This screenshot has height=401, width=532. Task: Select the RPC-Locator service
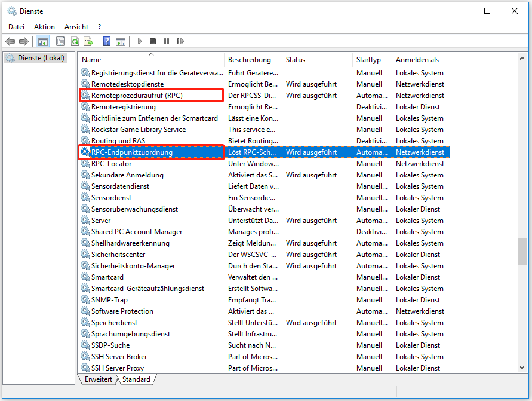[111, 163]
